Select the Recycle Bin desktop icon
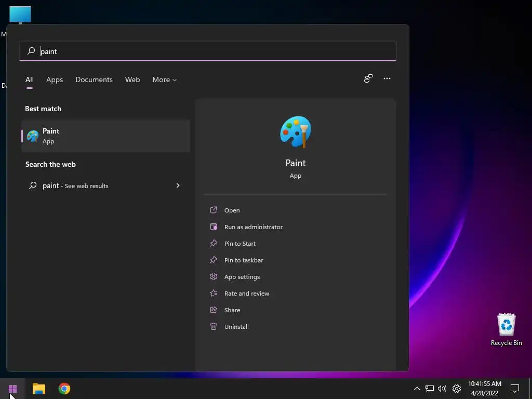532x399 pixels. (506, 329)
